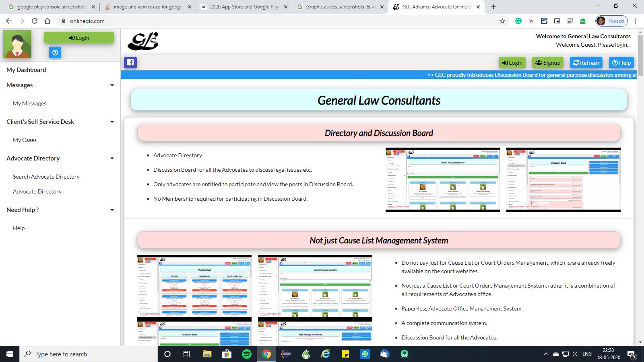
Task: Click the My Dashboard screenshot thumbnail
Action: click(194, 288)
